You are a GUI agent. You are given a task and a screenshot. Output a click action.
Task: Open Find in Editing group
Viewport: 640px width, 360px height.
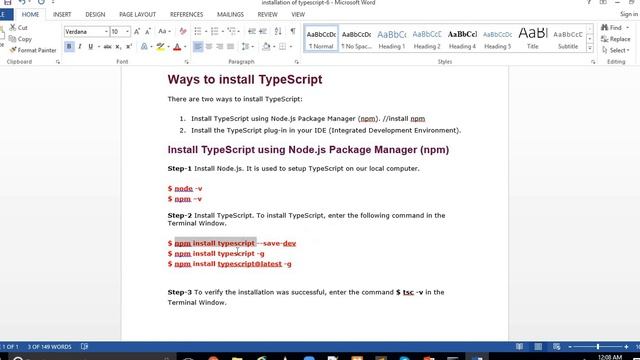tap(611, 27)
